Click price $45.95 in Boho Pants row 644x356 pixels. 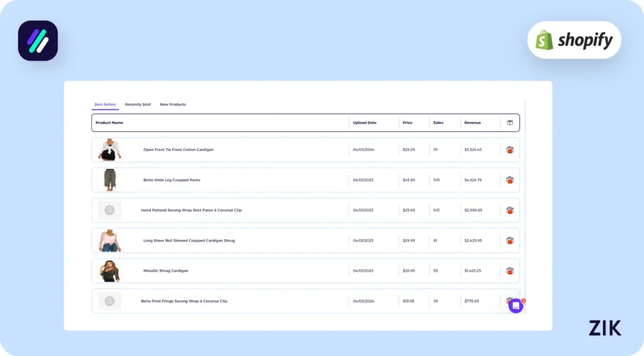coord(409,180)
